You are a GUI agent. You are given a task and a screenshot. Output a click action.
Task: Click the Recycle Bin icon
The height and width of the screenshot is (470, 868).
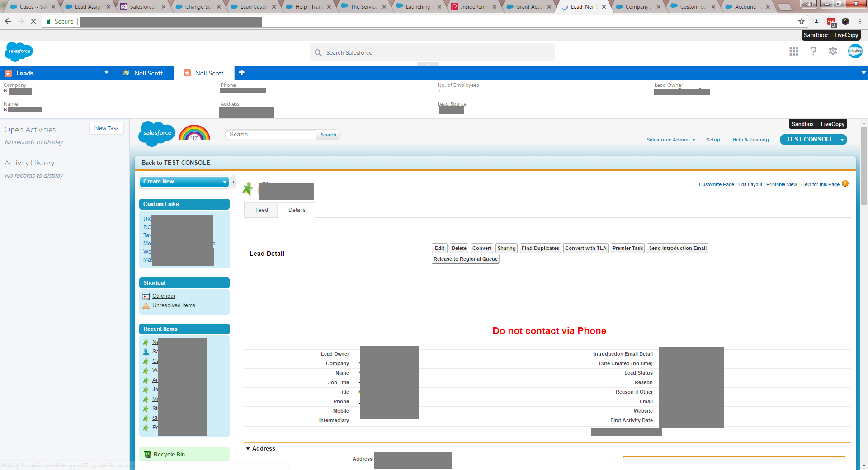pos(147,454)
